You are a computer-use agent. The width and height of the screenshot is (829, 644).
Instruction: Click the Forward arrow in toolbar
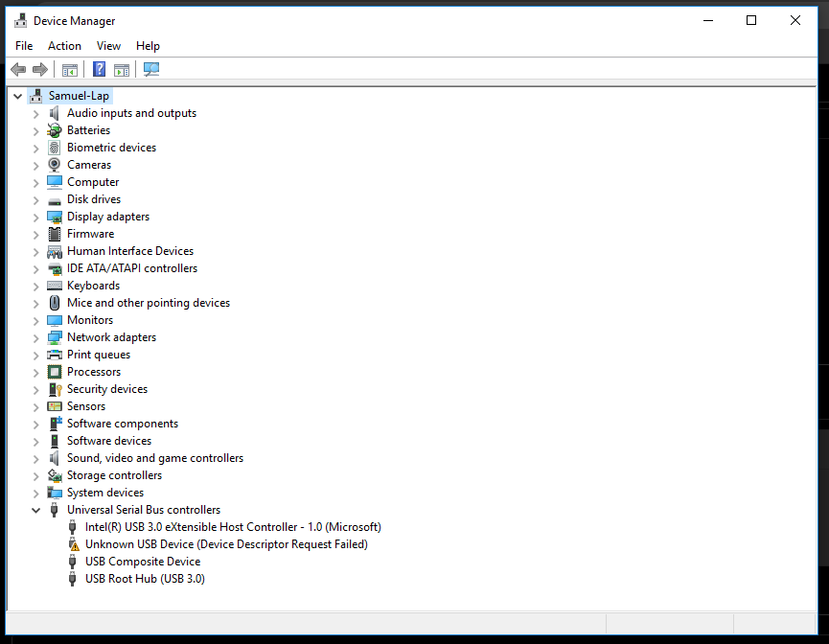coord(40,69)
